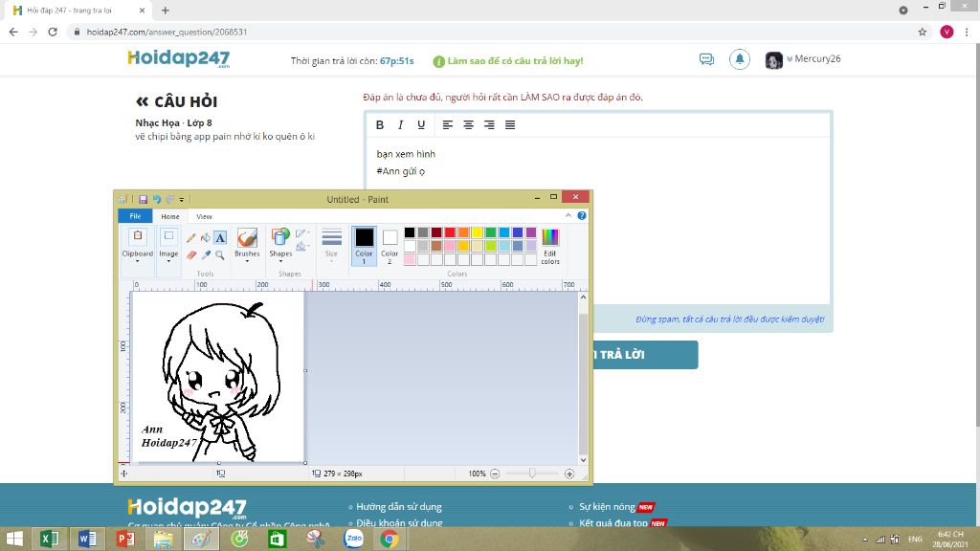Viewport: 980px width, 551px height.
Task: Open the Size line thickness dropdown
Action: 331,245
